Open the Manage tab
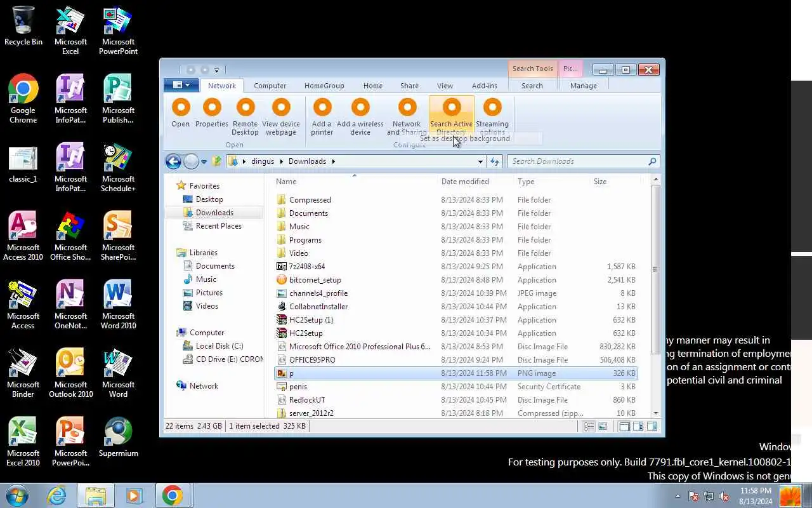The image size is (812, 508). [584, 86]
